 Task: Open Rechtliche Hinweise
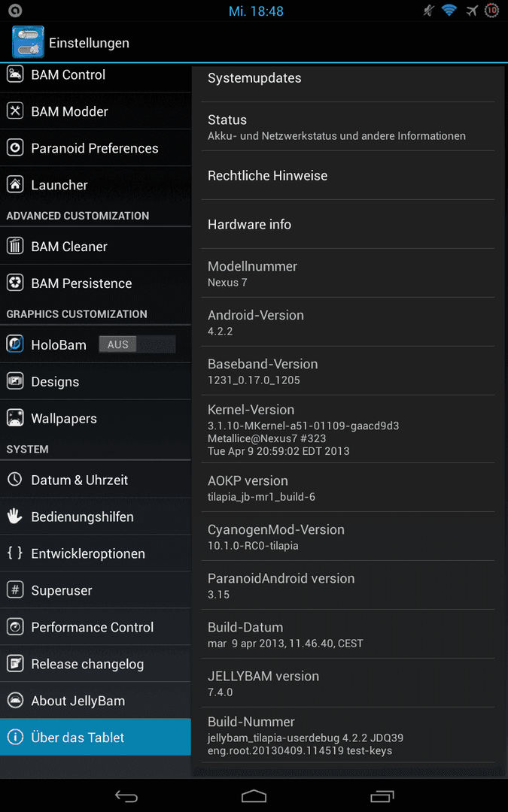(348, 175)
